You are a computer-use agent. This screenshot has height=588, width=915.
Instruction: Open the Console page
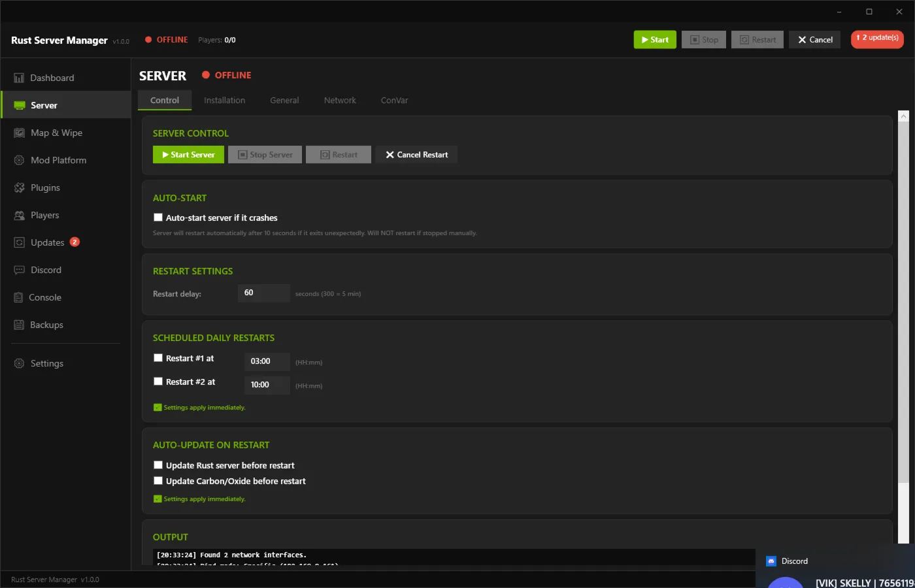[x=65, y=297]
